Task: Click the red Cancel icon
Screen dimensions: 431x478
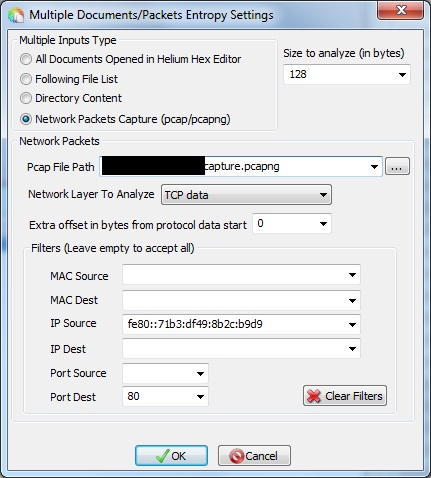Action: pos(236,456)
